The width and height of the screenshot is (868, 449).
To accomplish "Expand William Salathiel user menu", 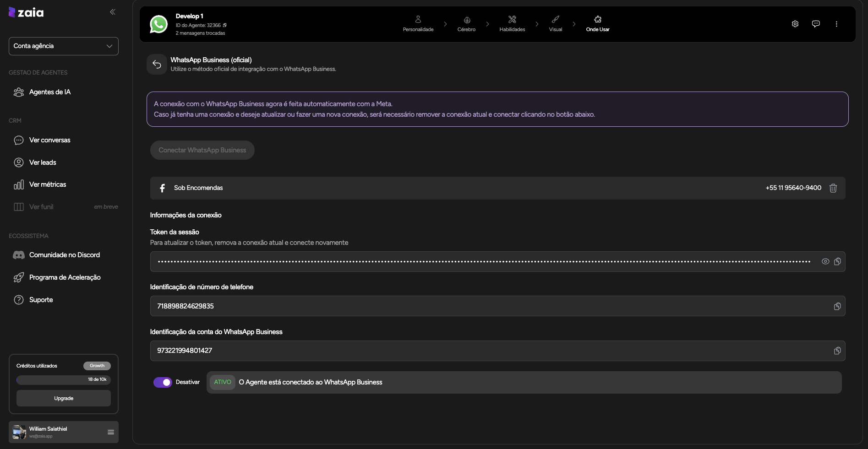I will point(110,432).
